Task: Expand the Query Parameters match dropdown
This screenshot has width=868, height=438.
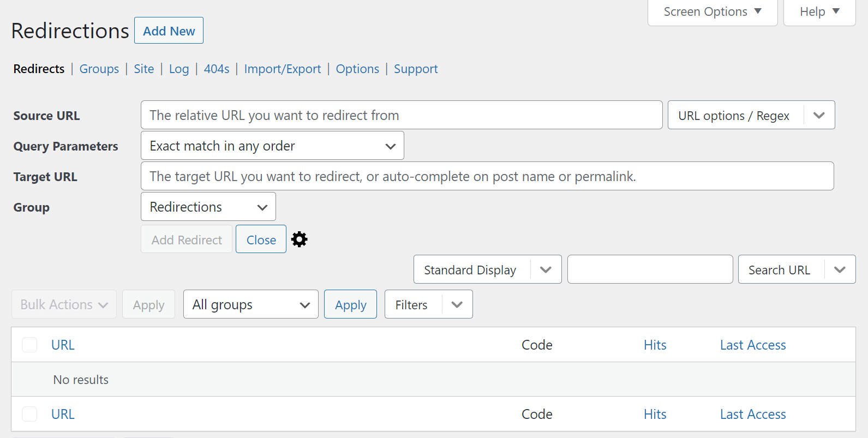Action: (x=272, y=146)
